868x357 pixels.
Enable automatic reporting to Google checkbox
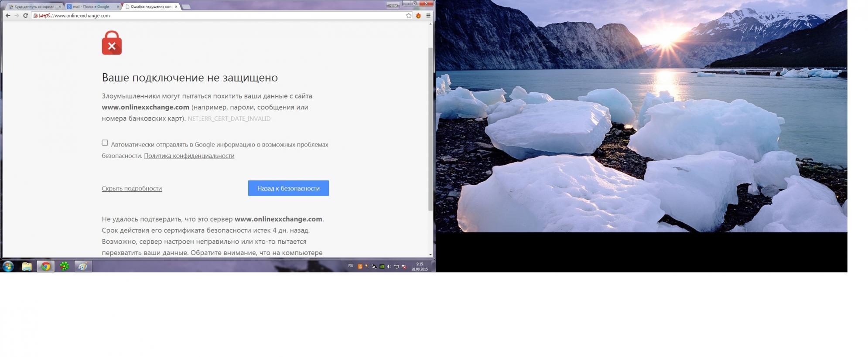coord(105,143)
